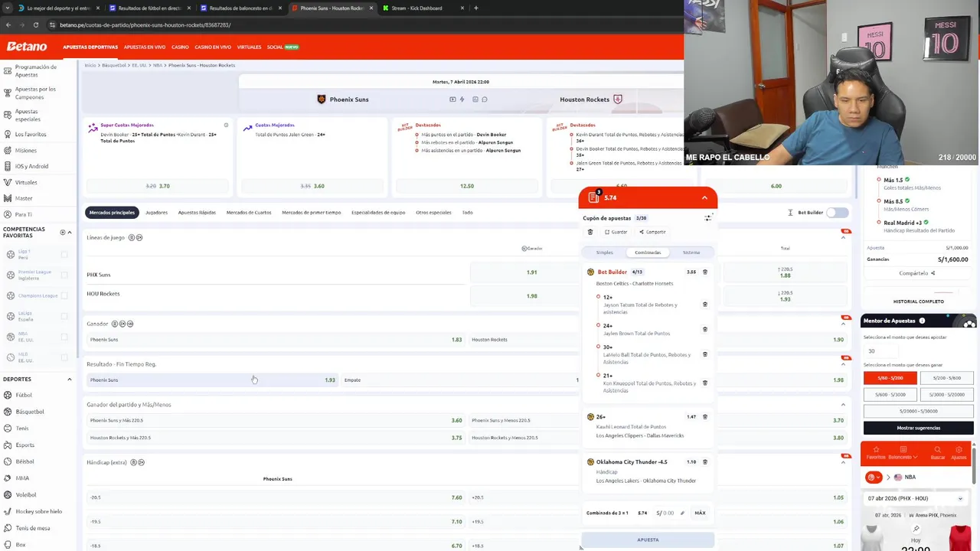
Task: Remove Kawhi Leonard 26+ bet via trash icon
Action: click(x=705, y=417)
